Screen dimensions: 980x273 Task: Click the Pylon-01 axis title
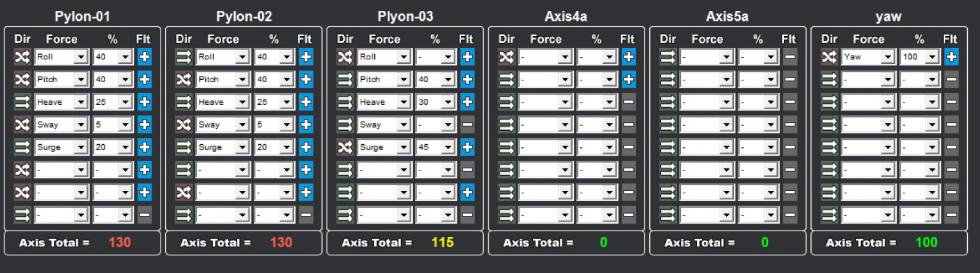coord(82,17)
